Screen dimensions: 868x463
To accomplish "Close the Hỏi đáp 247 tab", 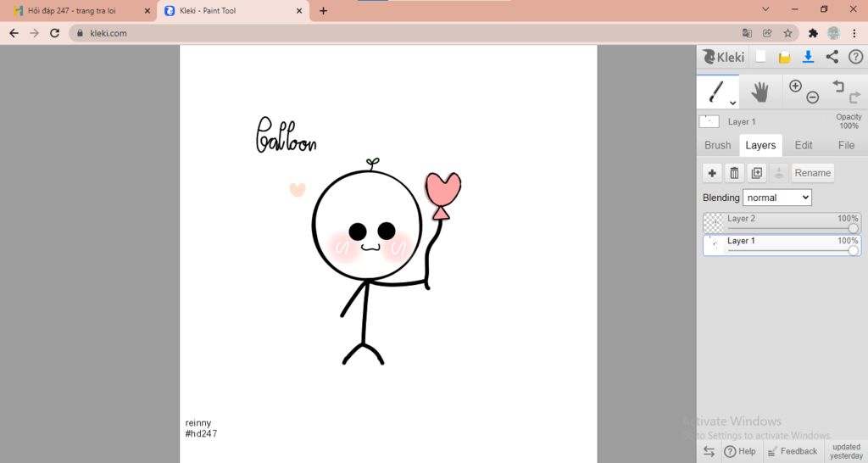I will coord(147,10).
